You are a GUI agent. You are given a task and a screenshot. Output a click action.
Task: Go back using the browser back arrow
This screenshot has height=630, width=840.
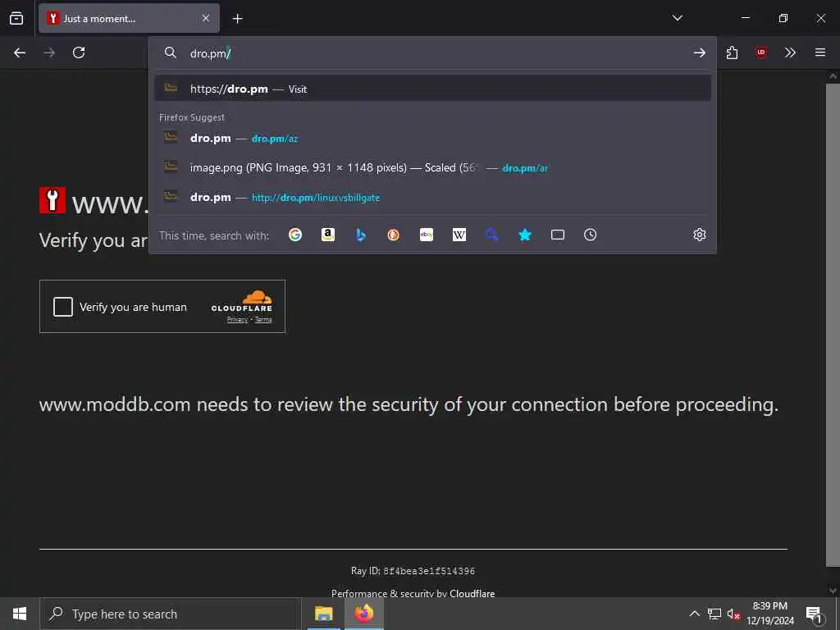tap(20, 52)
